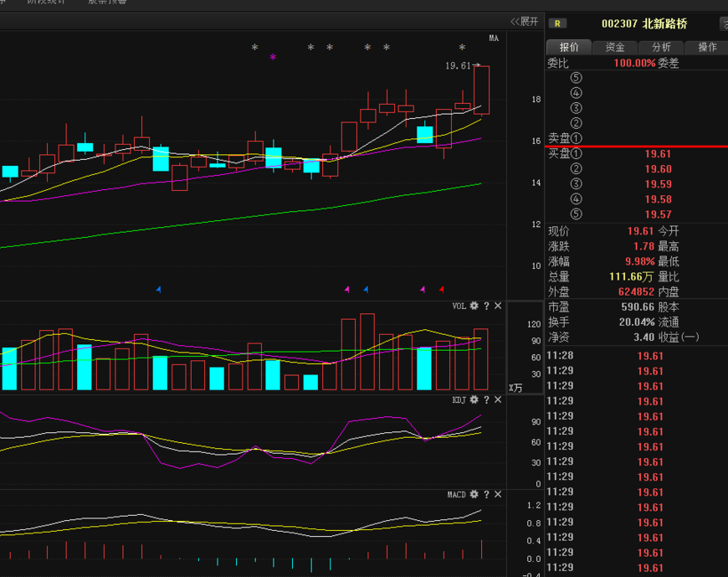Select the magenta asterisk marker above the candles
Screen dimensions: 728x577
coord(273,57)
